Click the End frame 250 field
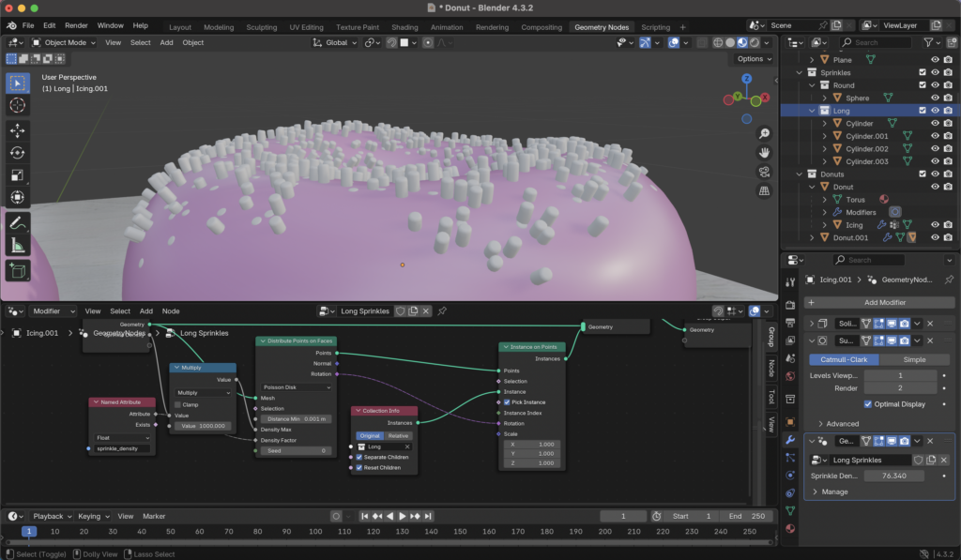Screen dimensions: 961x560 point(746,516)
